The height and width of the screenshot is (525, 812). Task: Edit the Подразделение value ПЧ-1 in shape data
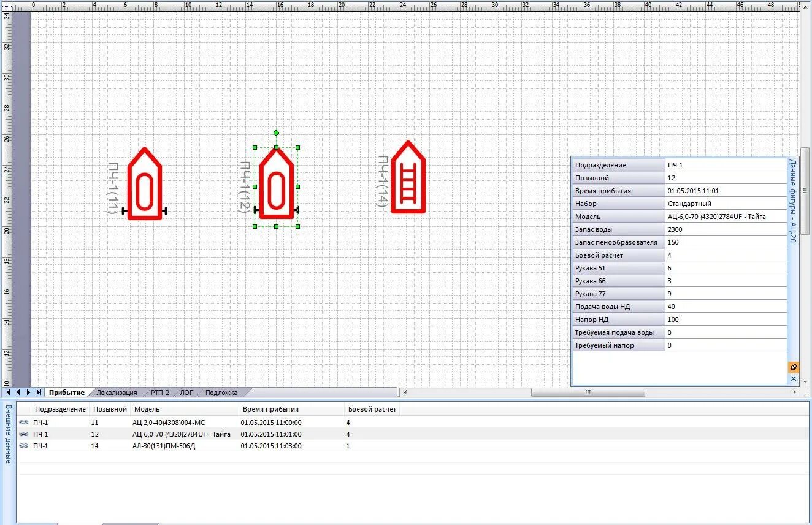(x=726, y=165)
